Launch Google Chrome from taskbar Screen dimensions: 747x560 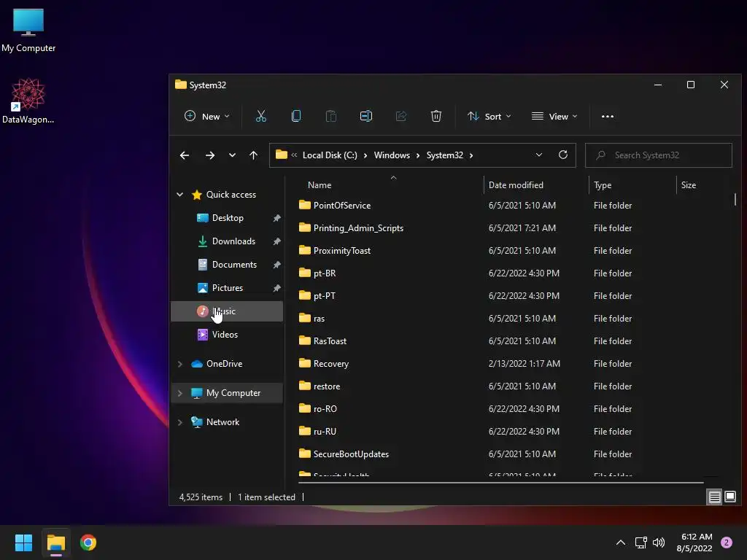(88, 542)
